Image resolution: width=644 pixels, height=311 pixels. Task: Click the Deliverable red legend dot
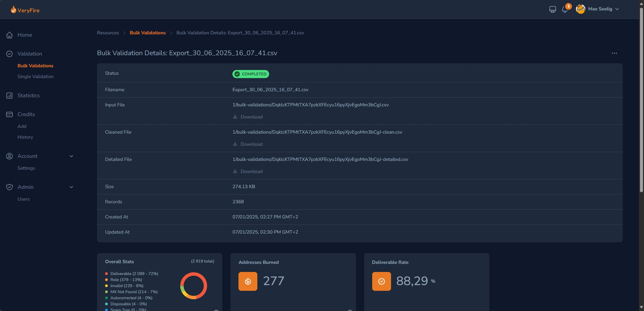click(x=106, y=274)
